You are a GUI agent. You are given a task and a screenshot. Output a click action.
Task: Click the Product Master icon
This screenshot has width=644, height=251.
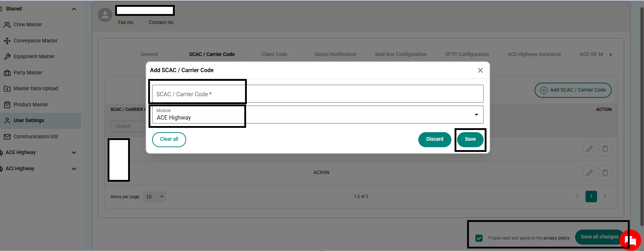[7, 105]
